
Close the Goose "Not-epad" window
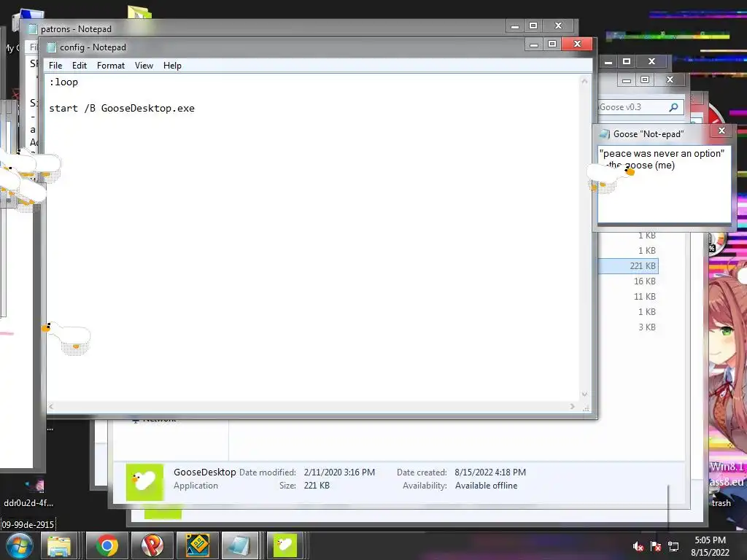[721, 131]
